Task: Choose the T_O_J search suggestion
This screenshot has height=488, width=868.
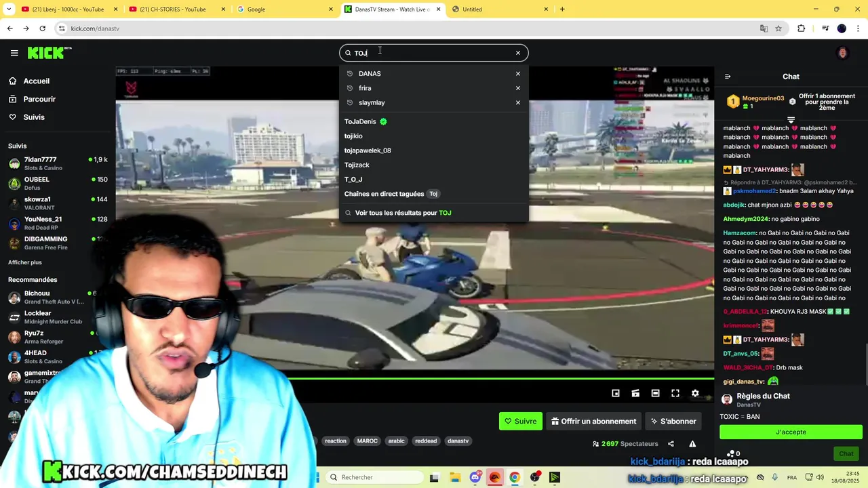Action: tap(434, 180)
